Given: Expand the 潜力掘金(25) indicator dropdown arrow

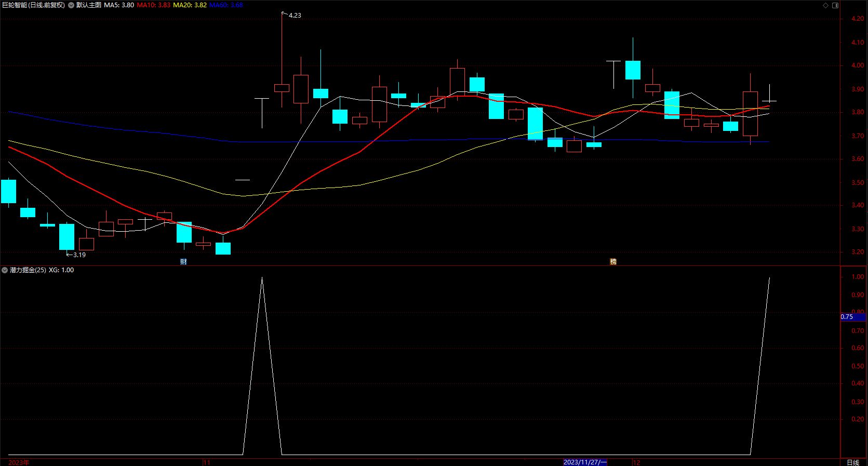Looking at the screenshot, I should (5, 270).
